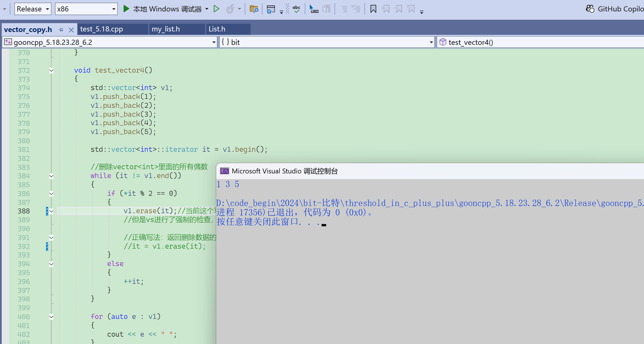644x344 pixels.
Task: Click the spell checker abc icon
Action: (296, 9)
